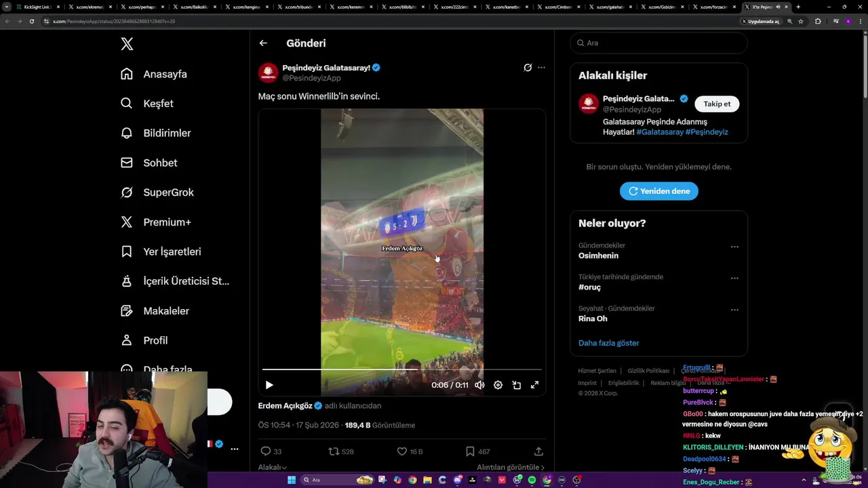The width and height of the screenshot is (868, 488).
Task: Open Daha fazla göster link
Action: (x=609, y=343)
